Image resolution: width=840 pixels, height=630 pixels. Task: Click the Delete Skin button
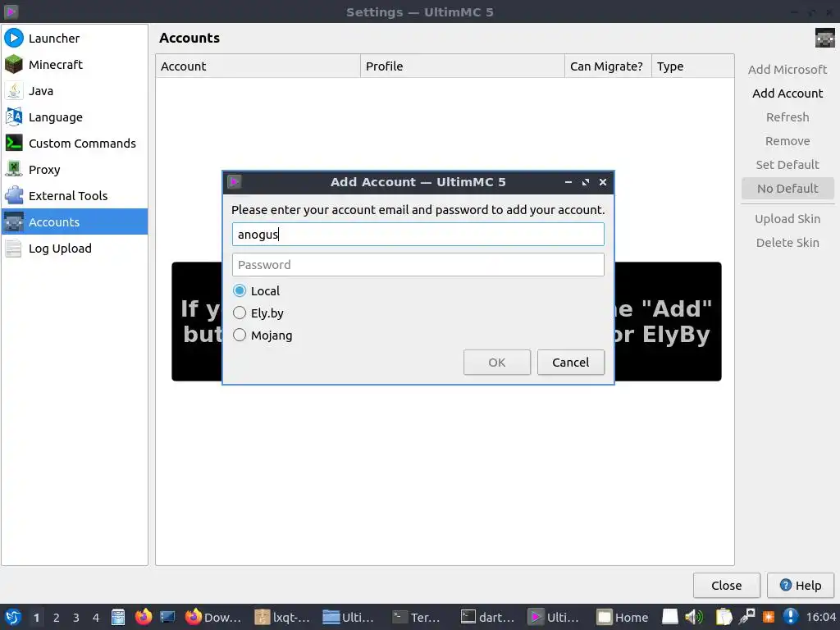(x=787, y=243)
